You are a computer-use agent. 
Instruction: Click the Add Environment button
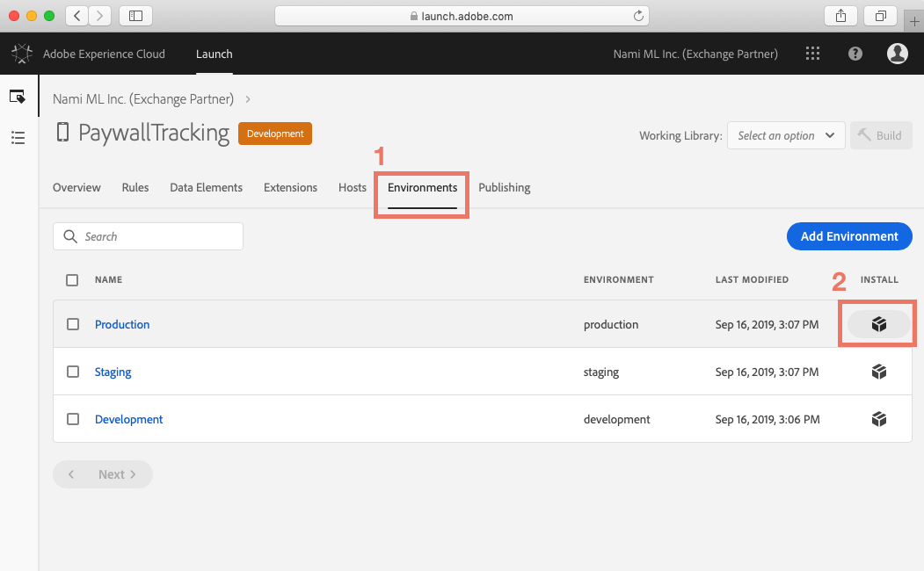(849, 236)
